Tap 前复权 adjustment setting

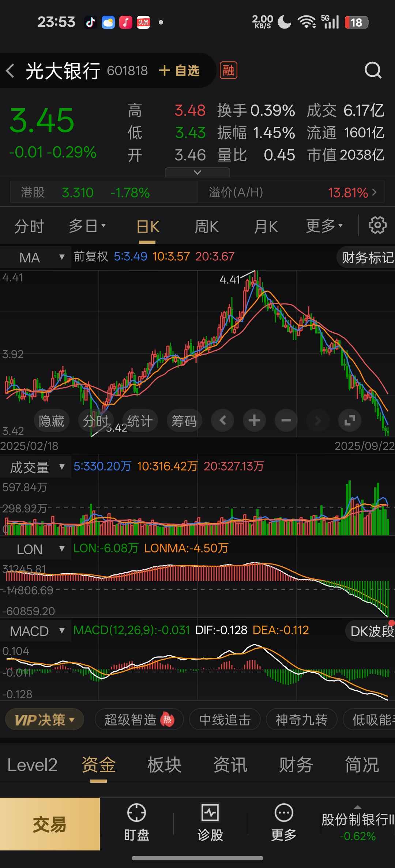91,256
